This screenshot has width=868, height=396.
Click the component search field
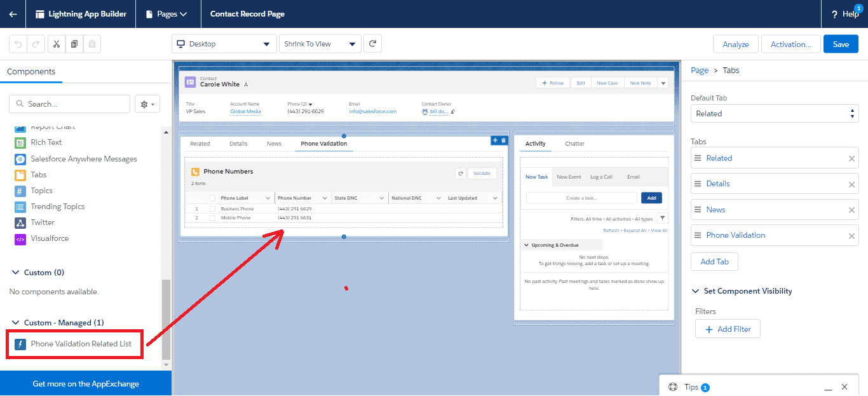(x=70, y=104)
